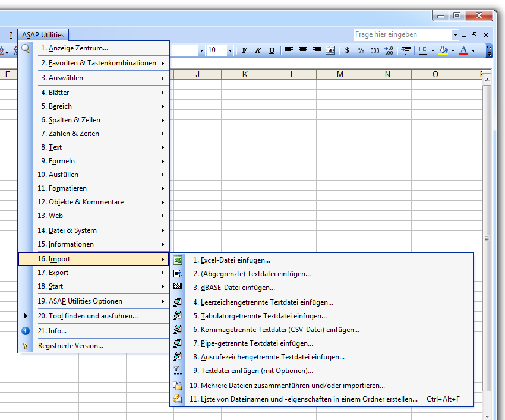Click scrollbar up arrow
This screenshot has width=505, height=420.
(487, 79)
